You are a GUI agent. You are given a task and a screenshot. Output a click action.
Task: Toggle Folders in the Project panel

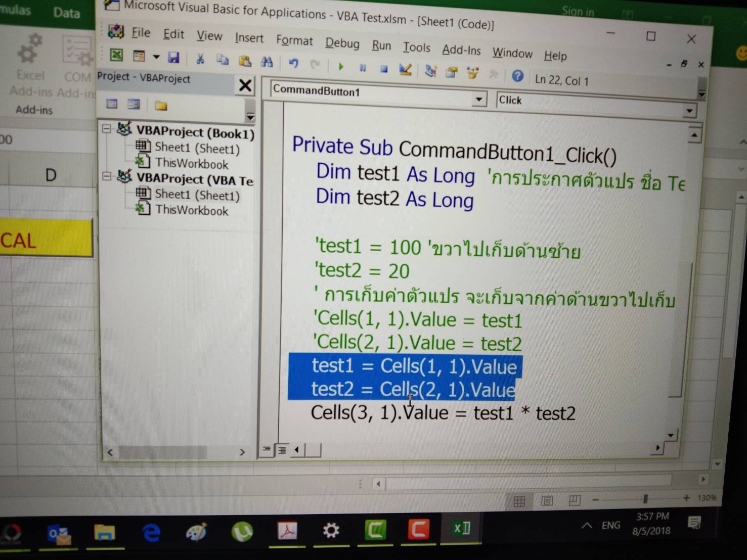tap(161, 106)
